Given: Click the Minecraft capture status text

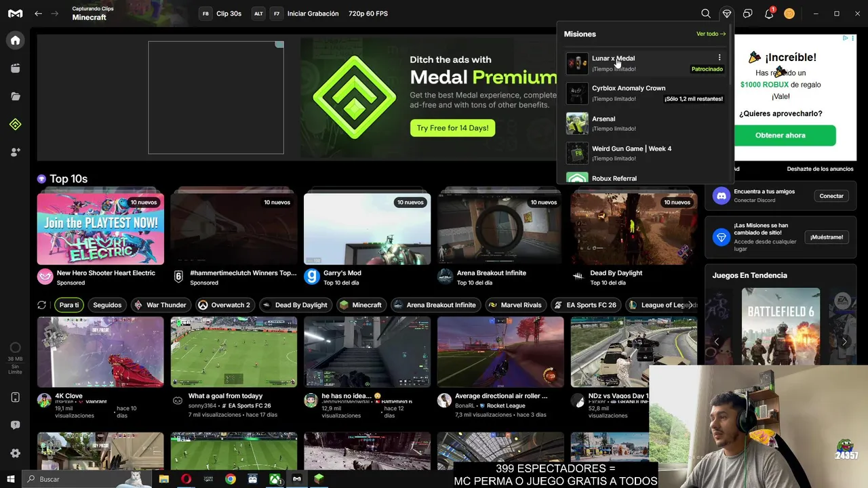Looking at the screenshot, I should click(93, 14).
